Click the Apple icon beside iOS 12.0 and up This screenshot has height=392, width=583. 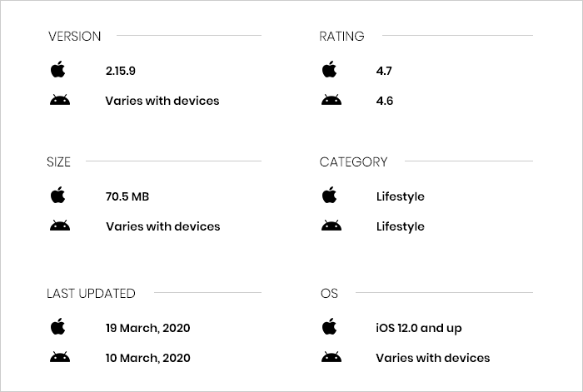coord(330,326)
